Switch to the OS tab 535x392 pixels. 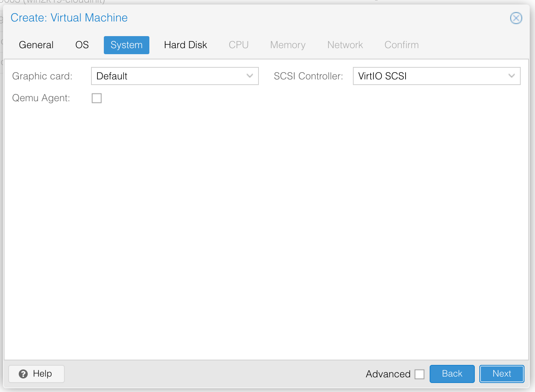pyautogui.click(x=82, y=45)
